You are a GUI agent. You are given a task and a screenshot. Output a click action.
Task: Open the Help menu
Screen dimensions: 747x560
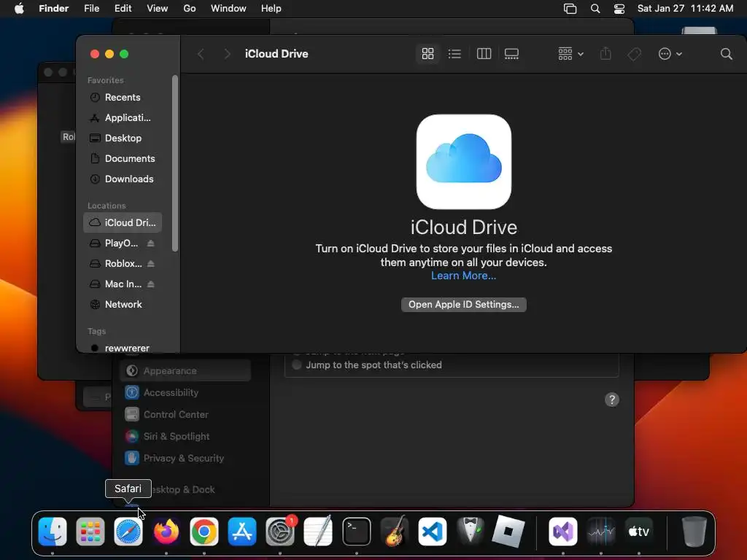click(x=271, y=9)
